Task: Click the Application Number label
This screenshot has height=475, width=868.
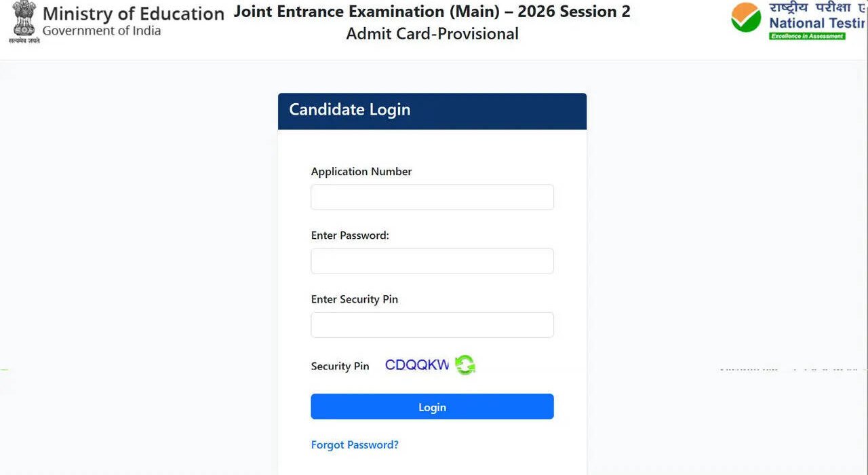Action: (x=361, y=172)
